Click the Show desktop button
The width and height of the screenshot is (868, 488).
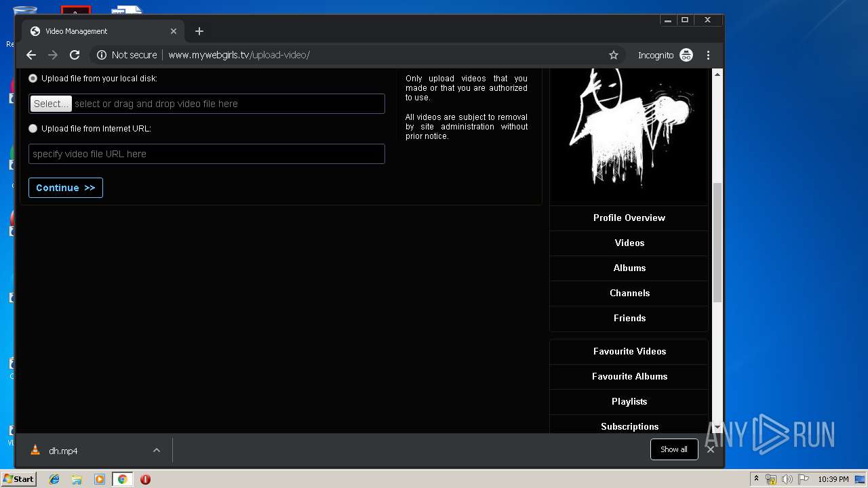(x=861, y=479)
